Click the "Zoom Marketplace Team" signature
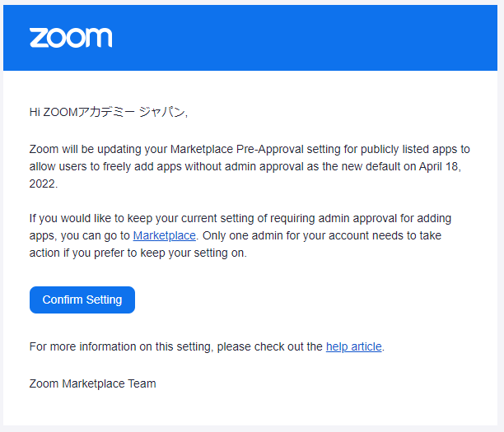 click(92, 383)
